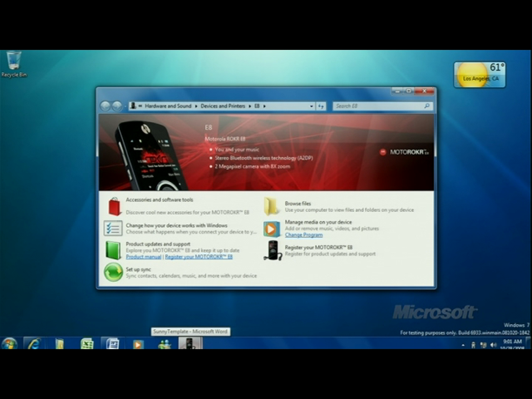Click the network tray icon
The width and height of the screenshot is (532, 399).
pos(483,345)
